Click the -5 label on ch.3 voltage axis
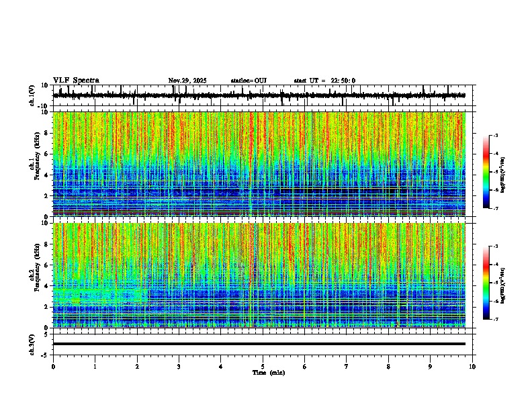This screenshot has width=532, height=411. point(45,355)
